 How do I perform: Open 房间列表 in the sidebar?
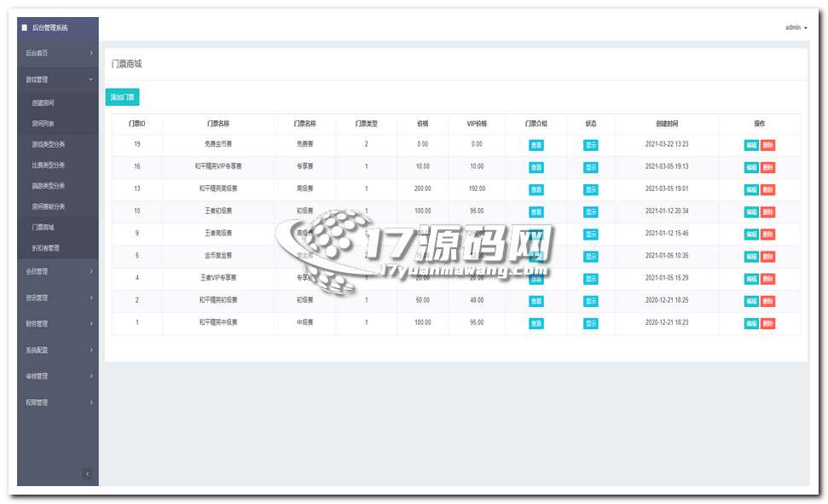point(43,124)
